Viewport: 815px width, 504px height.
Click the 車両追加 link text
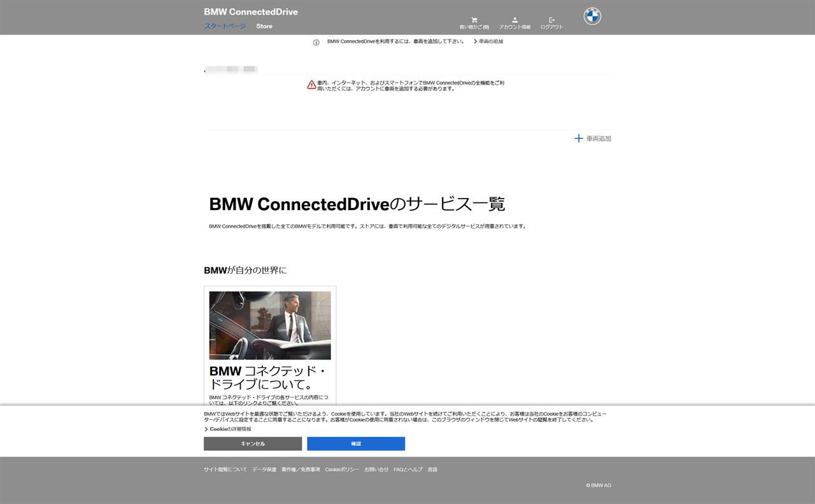(599, 138)
